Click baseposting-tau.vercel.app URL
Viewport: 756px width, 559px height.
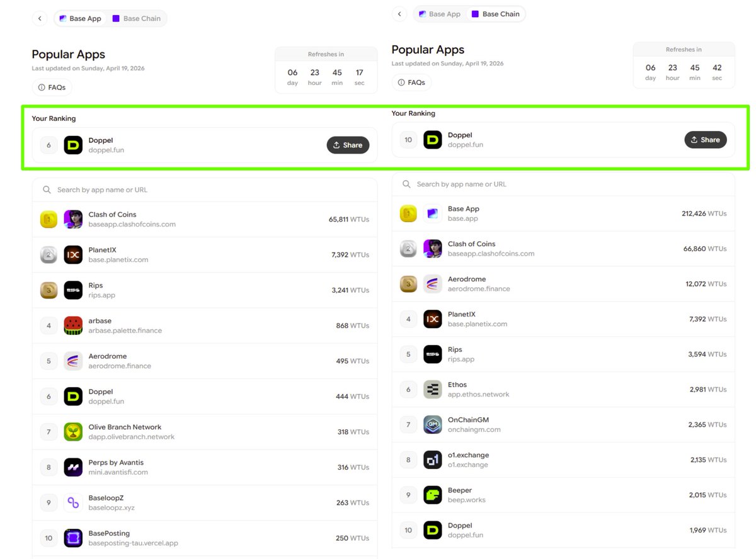click(x=133, y=543)
